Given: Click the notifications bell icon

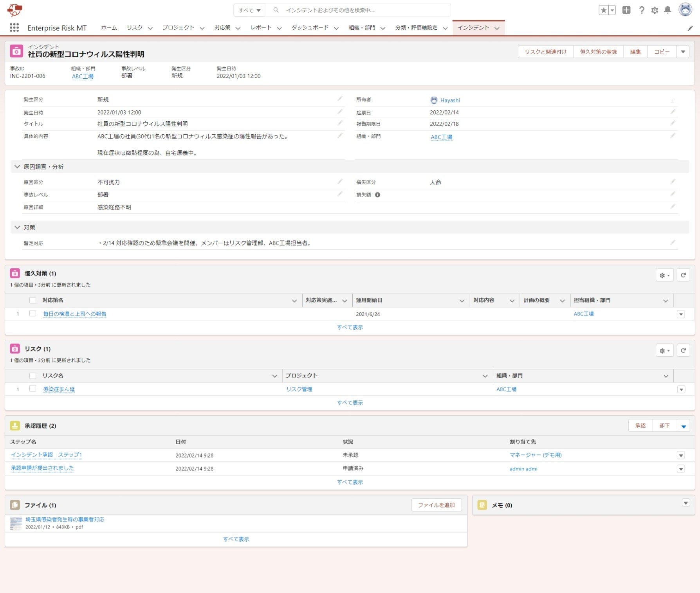Looking at the screenshot, I should click(668, 10).
